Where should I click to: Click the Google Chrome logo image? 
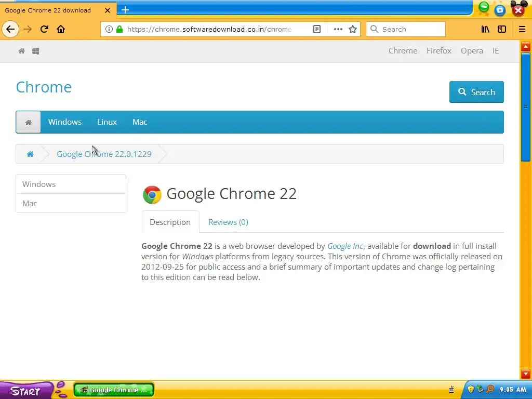[152, 194]
